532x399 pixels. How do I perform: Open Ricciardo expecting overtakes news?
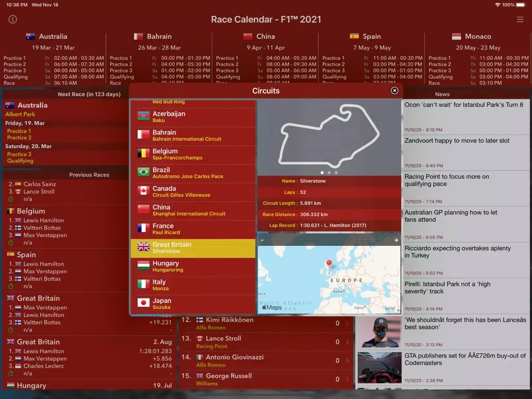(466, 260)
